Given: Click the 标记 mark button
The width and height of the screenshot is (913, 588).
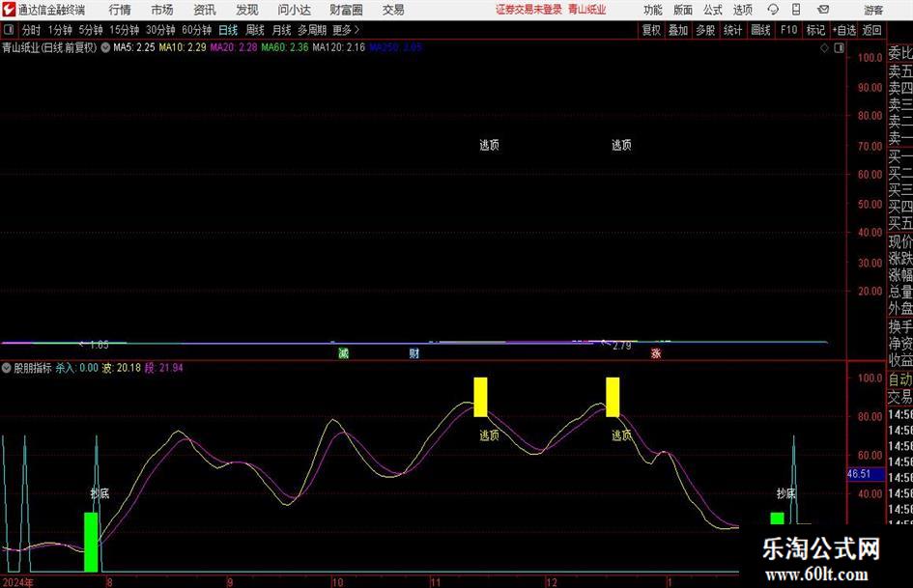Looking at the screenshot, I should [x=815, y=30].
